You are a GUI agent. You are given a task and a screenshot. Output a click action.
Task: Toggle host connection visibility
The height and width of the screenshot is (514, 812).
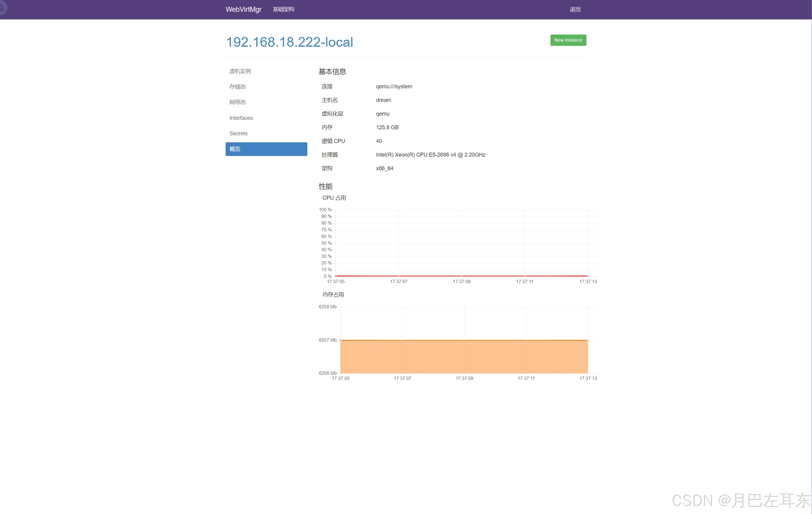(x=289, y=42)
